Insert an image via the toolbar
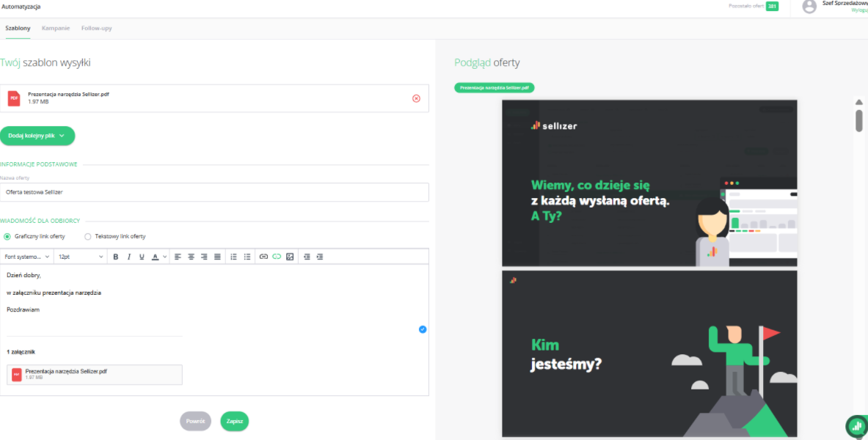The height and width of the screenshot is (440, 868). click(x=290, y=257)
